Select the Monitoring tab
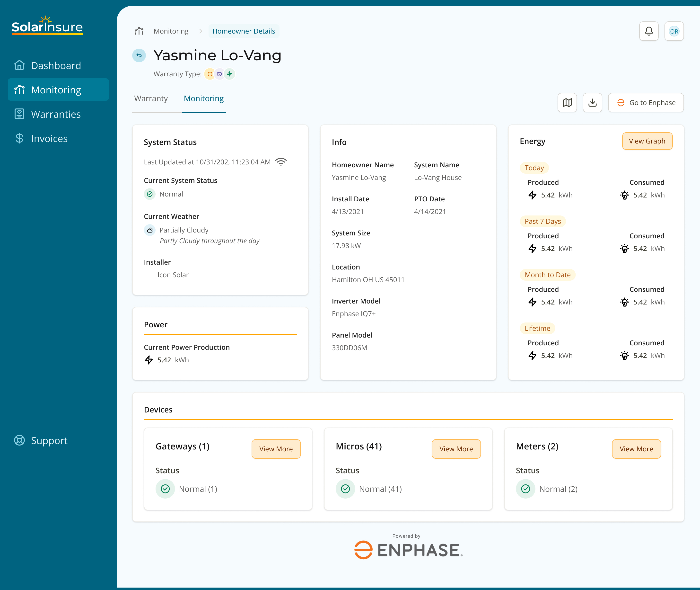The width and height of the screenshot is (700, 590). coord(204,99)
